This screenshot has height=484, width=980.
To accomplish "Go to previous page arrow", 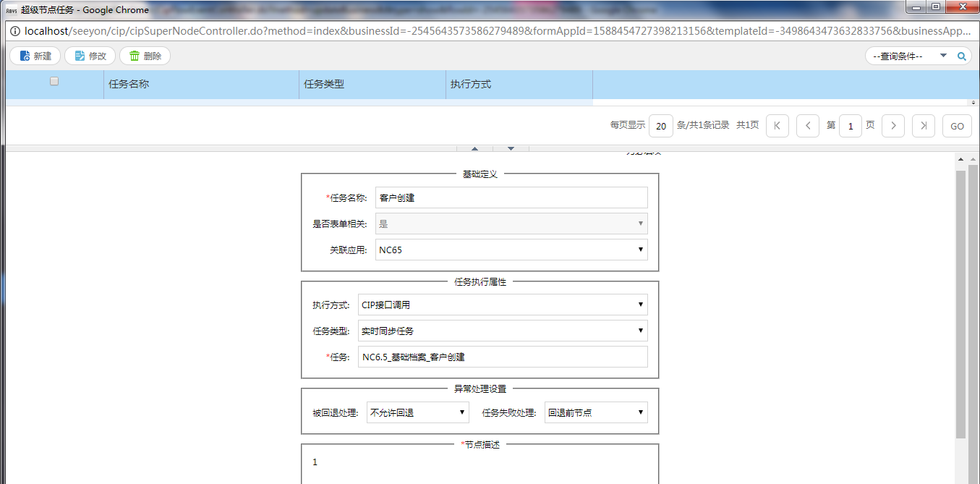I will (x=807, y=126).
